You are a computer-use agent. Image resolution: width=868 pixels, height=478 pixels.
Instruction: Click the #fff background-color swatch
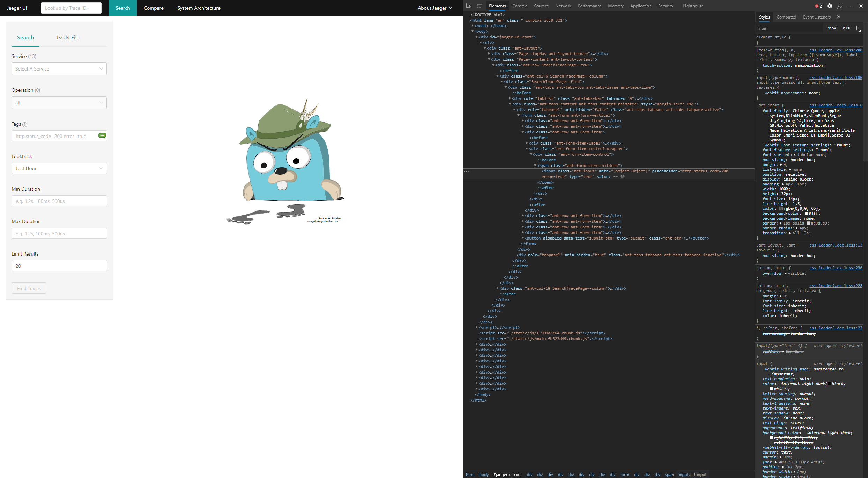pos(807,213)
